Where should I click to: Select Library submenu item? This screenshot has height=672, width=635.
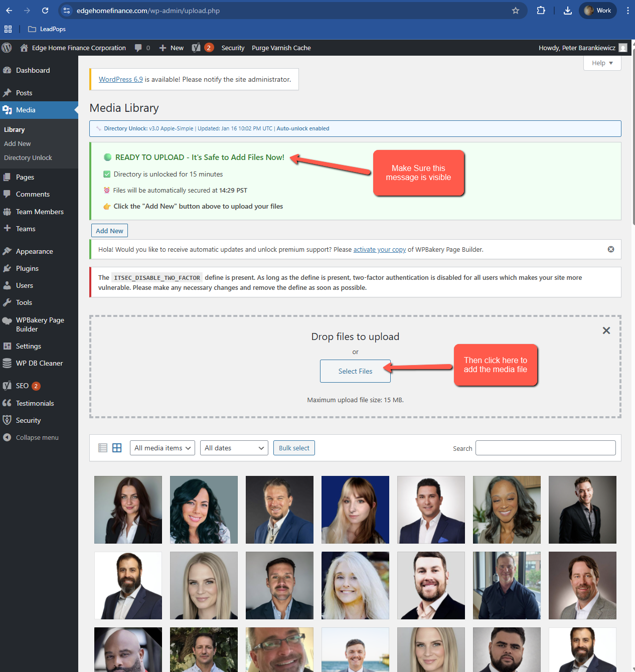point(14,129)
